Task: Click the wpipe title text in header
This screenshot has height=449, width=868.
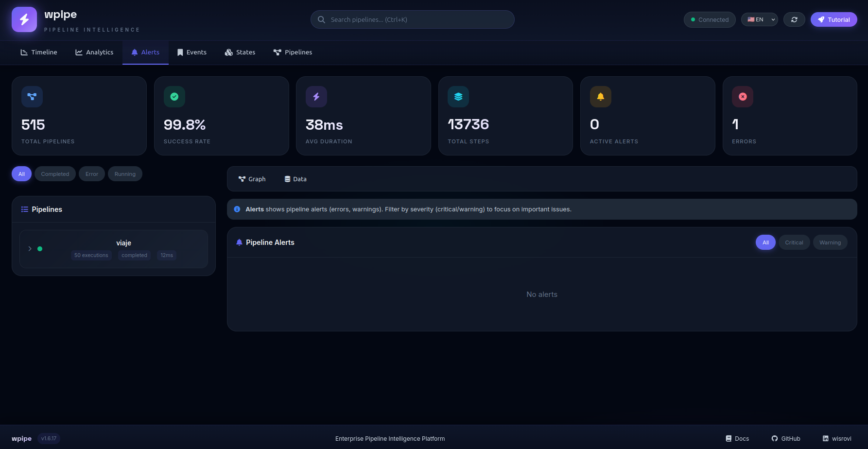Action: (61, 15)
